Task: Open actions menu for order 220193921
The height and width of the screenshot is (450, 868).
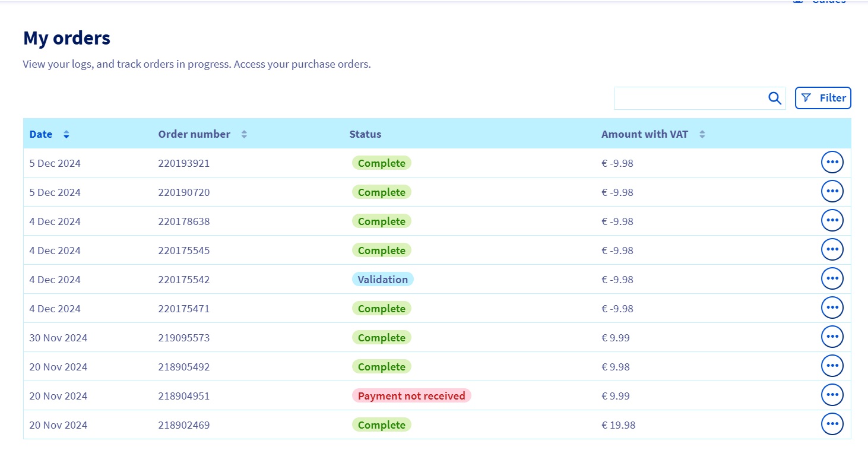Action: click(x=832, y=161)
